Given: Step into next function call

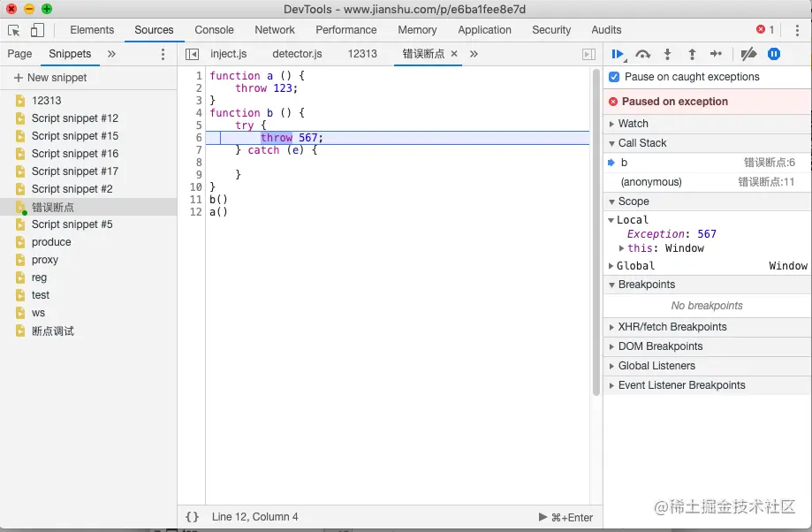Looking at the screenshot, I should 667,54.
